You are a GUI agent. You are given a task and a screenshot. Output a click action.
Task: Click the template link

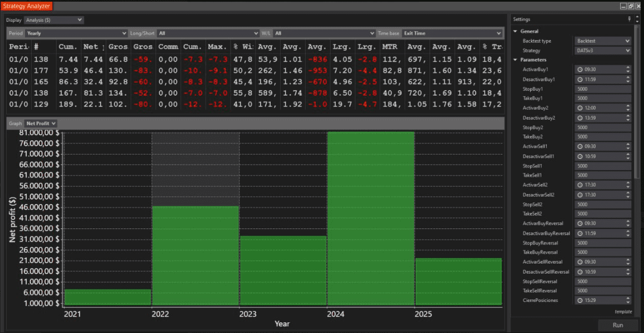[x=623, y=312]
